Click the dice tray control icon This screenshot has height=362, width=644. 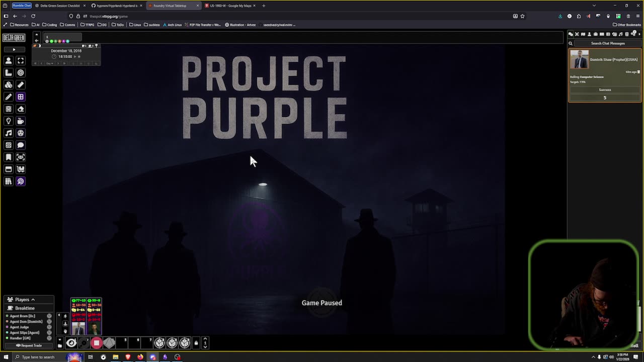[9, 145]
